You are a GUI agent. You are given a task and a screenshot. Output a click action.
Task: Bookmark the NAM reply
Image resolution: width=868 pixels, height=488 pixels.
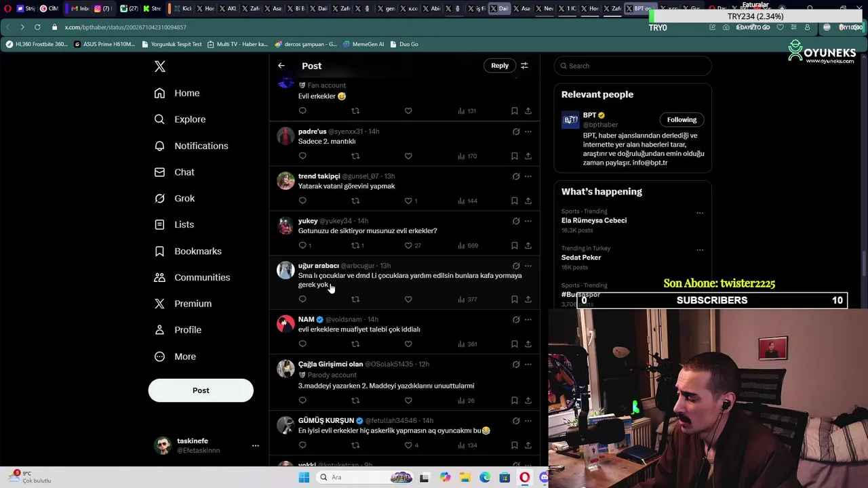click(515, 344)
